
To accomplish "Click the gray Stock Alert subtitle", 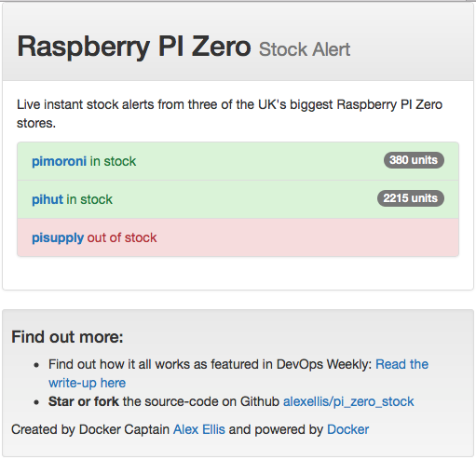I will click(305, 49).
